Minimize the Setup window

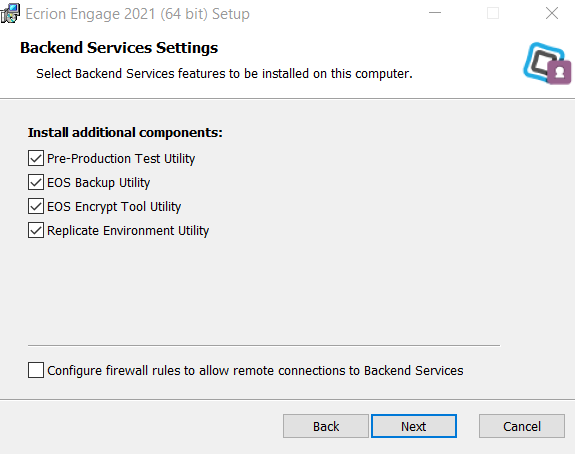[435, 13]
